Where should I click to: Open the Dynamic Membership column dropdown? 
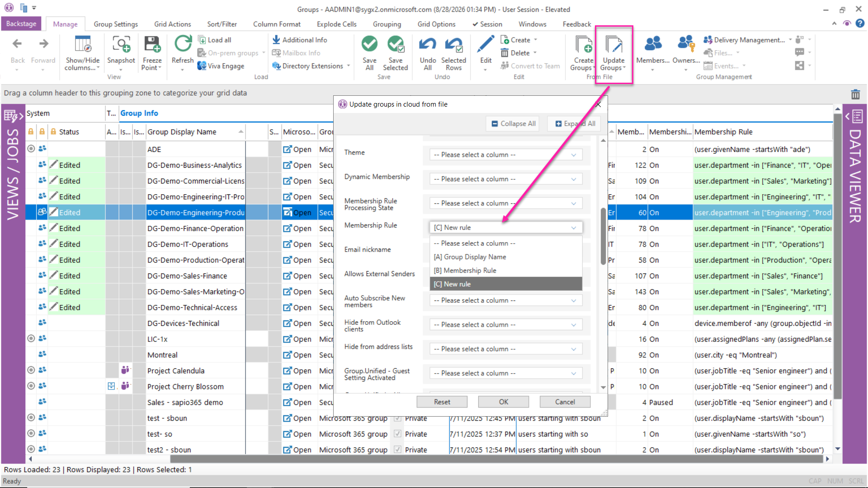tap(505, 179)
